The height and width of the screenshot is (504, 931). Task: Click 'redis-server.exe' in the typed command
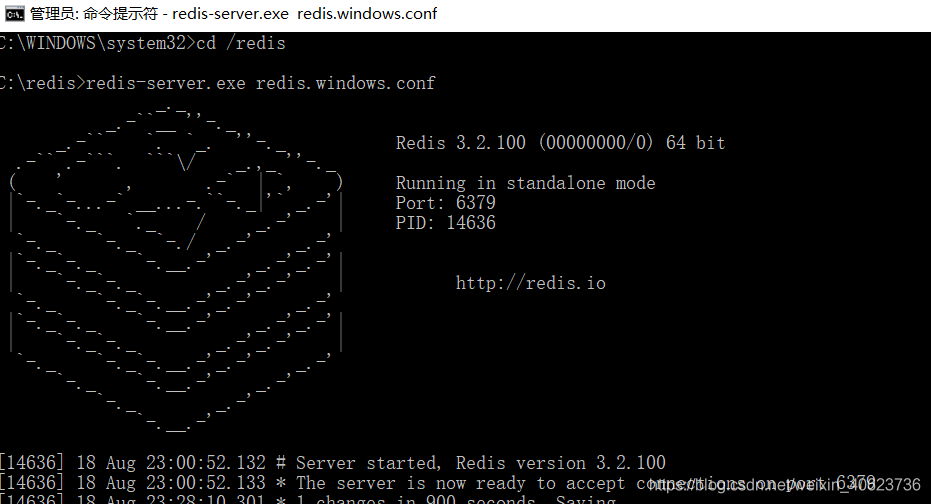pyautogui.click(x=165, y=83)
